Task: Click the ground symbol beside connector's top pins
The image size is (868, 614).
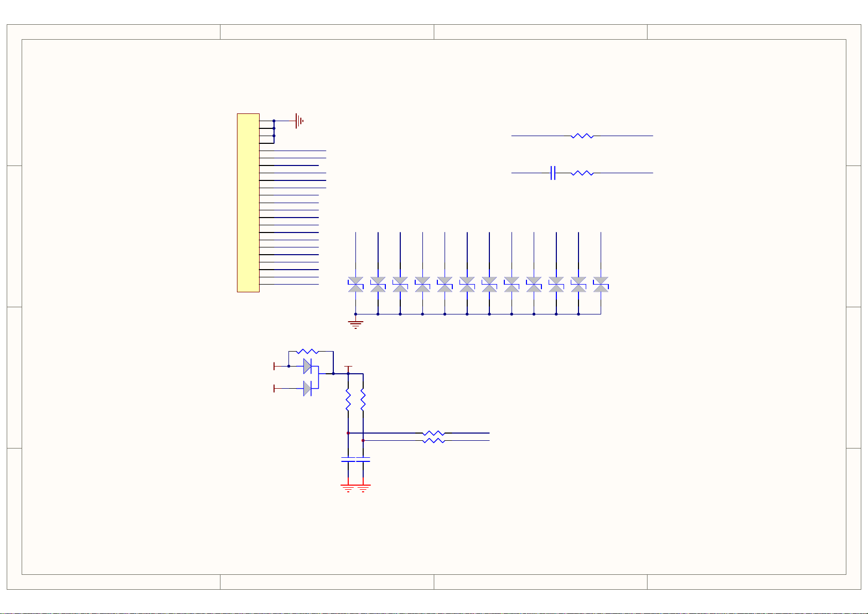Action: 299,121
